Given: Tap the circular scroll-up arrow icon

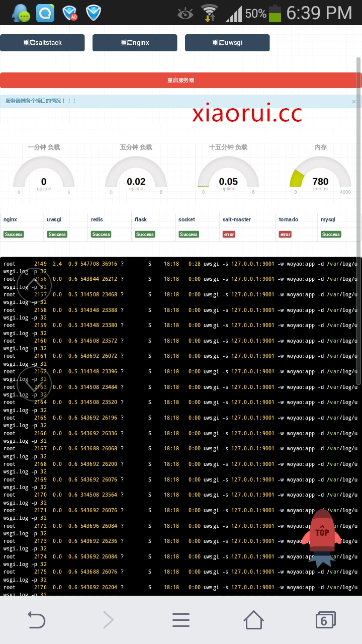Looking at the screenshot, I should click(34, 285).
